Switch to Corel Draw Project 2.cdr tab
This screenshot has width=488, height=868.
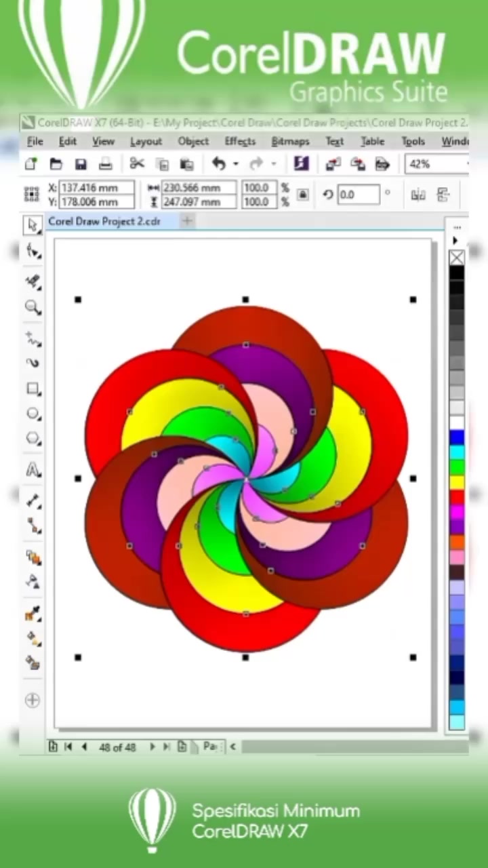(x=104, y=221)
